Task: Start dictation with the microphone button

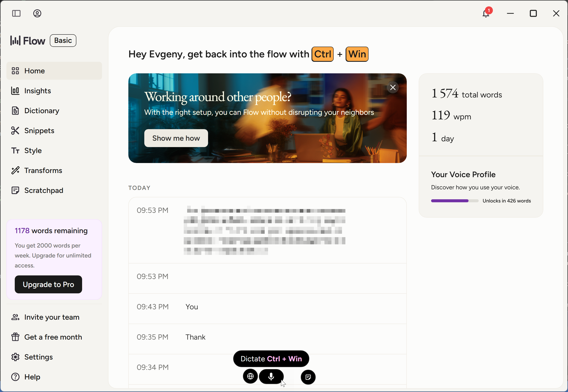Action: tap(271, 376)
